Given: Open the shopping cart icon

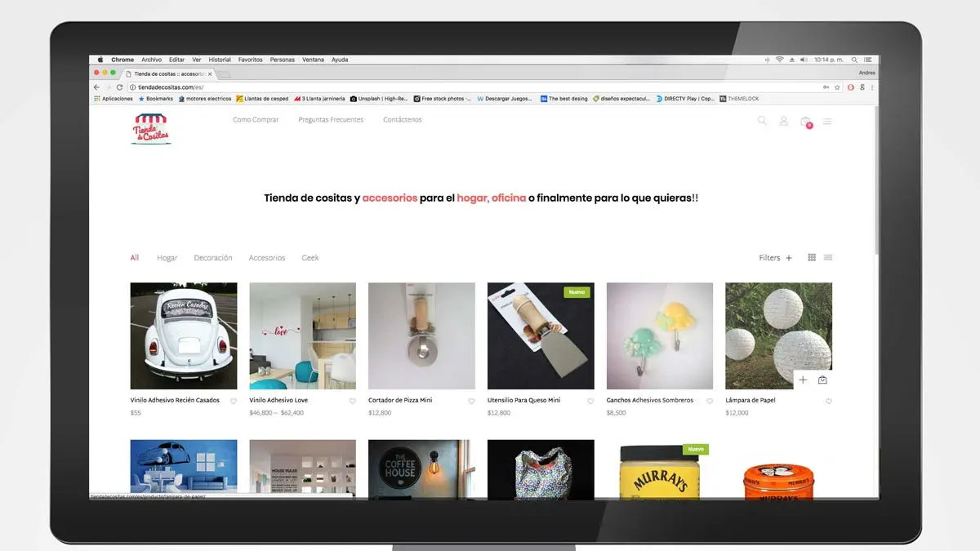Looking at the screenshot, I should [x=805, y=122].
